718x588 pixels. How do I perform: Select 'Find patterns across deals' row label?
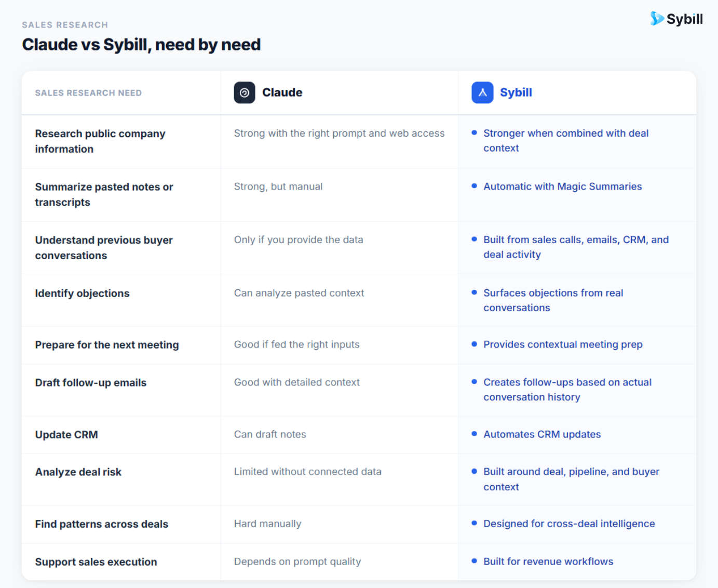[102, 524]
